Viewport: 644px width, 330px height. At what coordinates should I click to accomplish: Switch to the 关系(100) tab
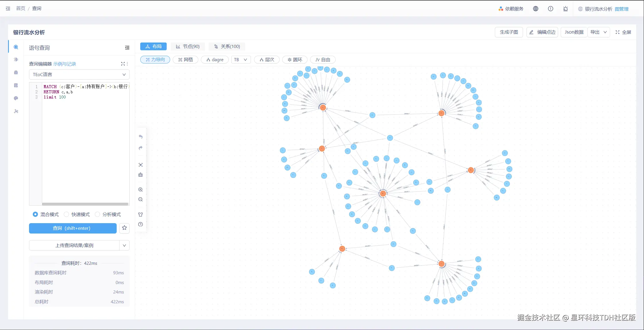(227, 46)
